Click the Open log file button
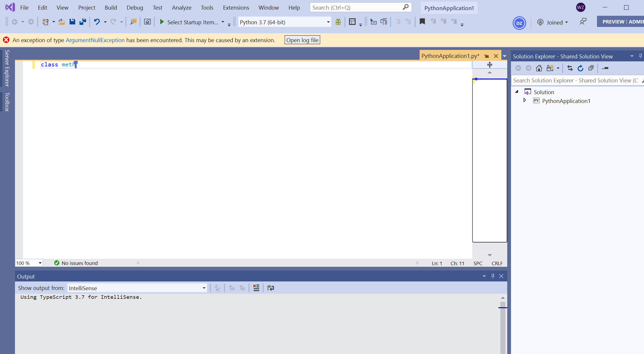This screenshot has width=644, height=354. [302, 40]
